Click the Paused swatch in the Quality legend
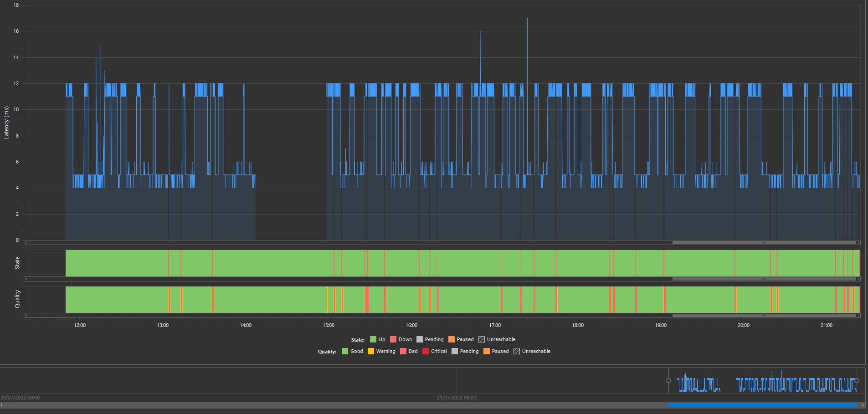 click(x=487, y=351)
